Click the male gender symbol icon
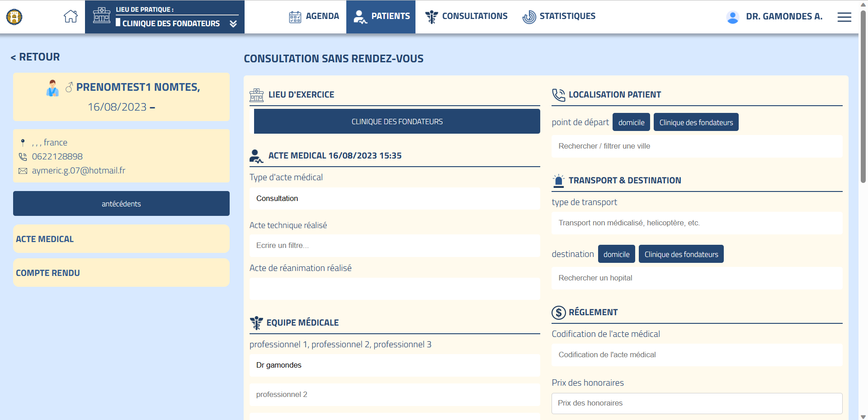This screenshot has width=868, height=420. pos(69,87)
